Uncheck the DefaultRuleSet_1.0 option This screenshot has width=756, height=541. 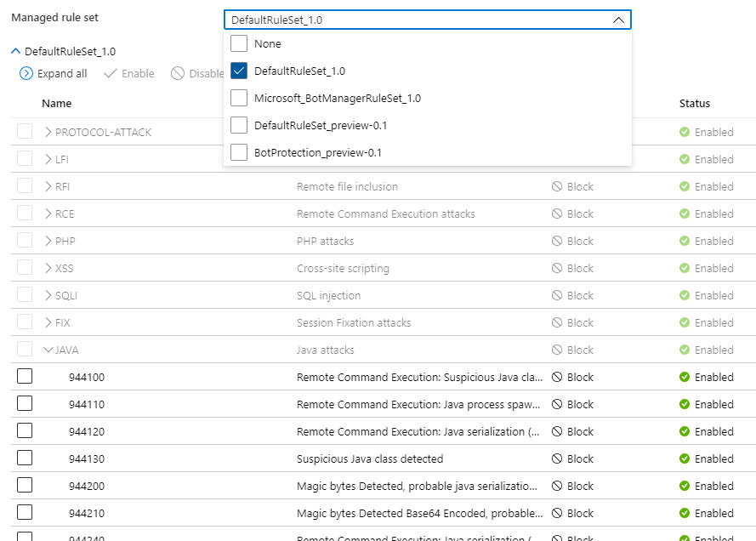239,71
